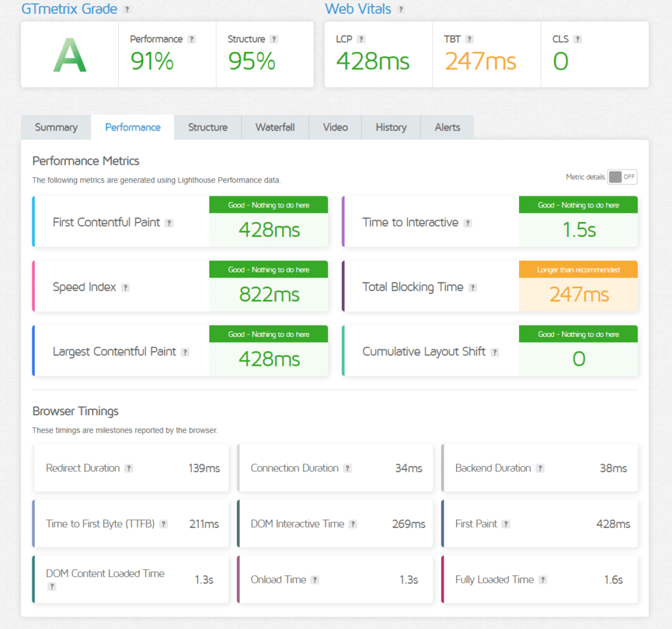672x629 pixels.
Task: Click question mark beside Speed Index
Action: [x=125, y=288]
